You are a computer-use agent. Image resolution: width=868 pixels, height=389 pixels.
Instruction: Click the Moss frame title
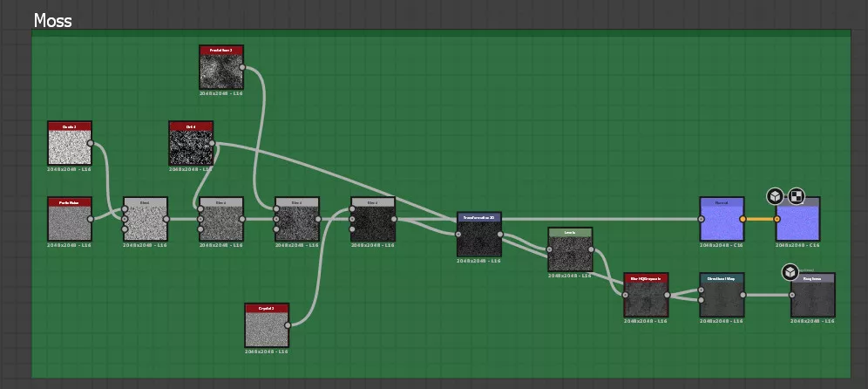(52, 20)
